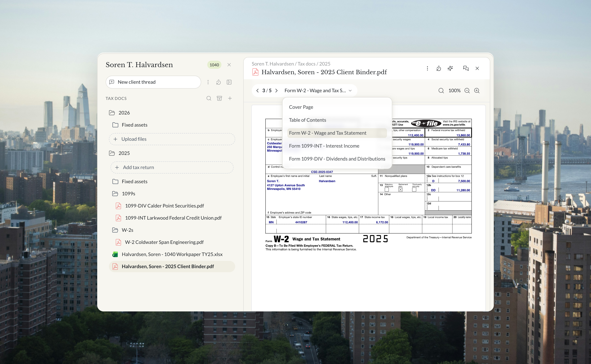This screenshot has height=364, width=591.
Task: Open the comments chat icon
Action: pyautogui.click(x=466, y=68)
